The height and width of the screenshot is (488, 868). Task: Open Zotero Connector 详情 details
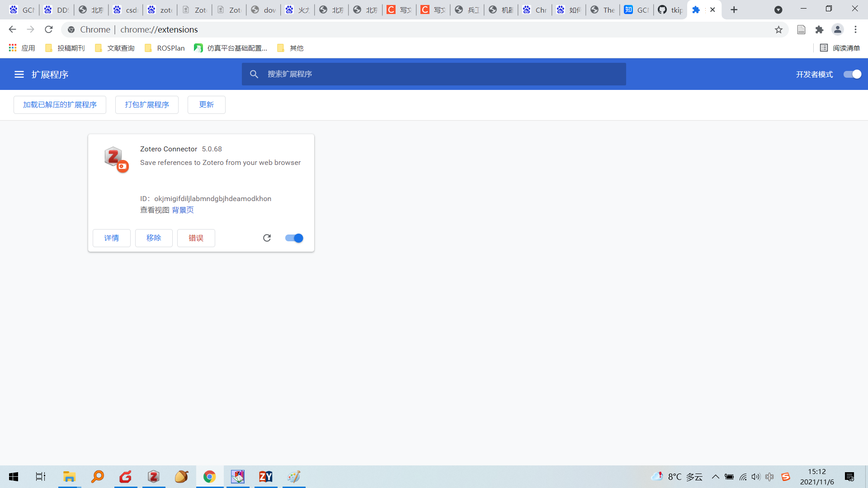pos(112,238)
